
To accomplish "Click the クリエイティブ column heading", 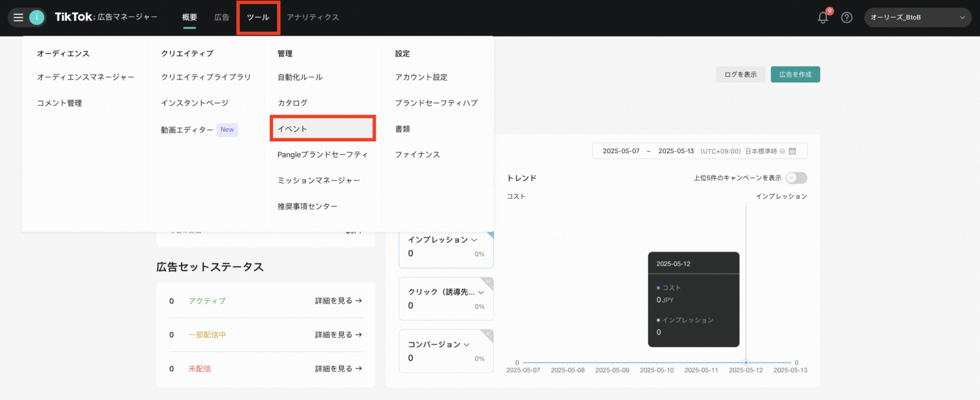I will click(x=187, y=54).
